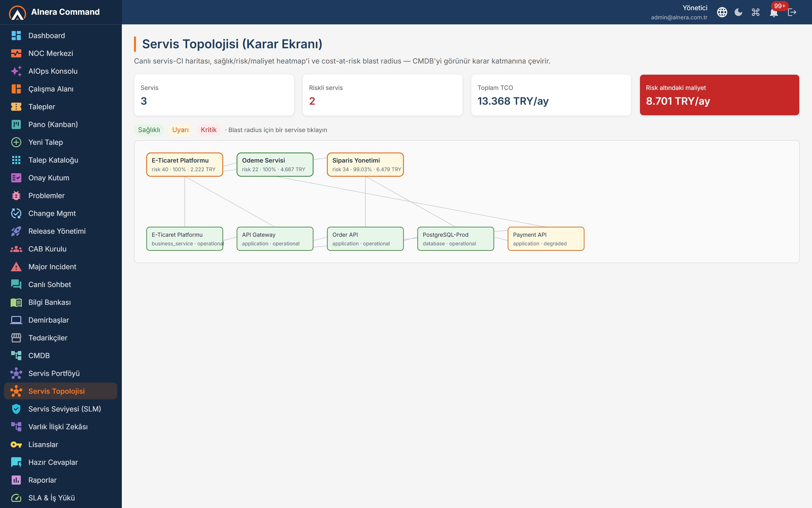Click the CAB Kurulu people icon
The width and height of the screenshot is (812, 508).
pyautogui.click(x=16, y=249)
